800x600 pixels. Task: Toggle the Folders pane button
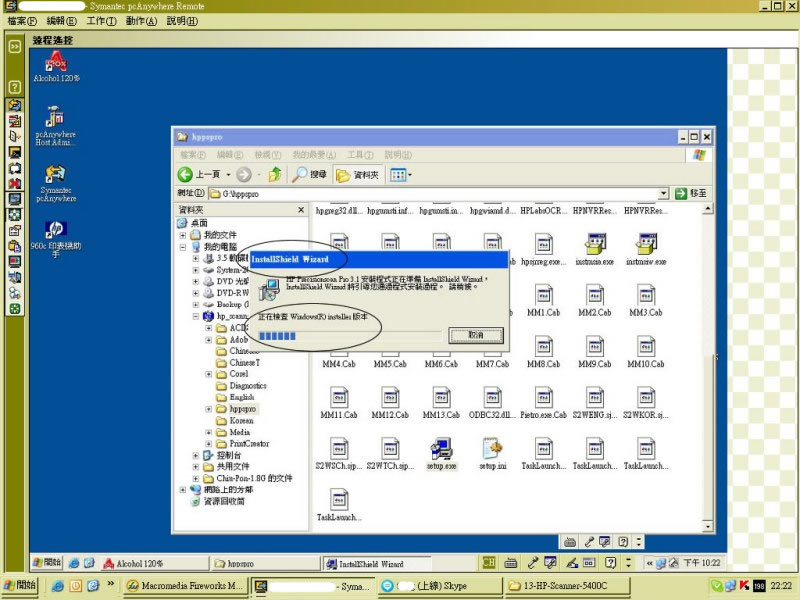tap(357, 174)
